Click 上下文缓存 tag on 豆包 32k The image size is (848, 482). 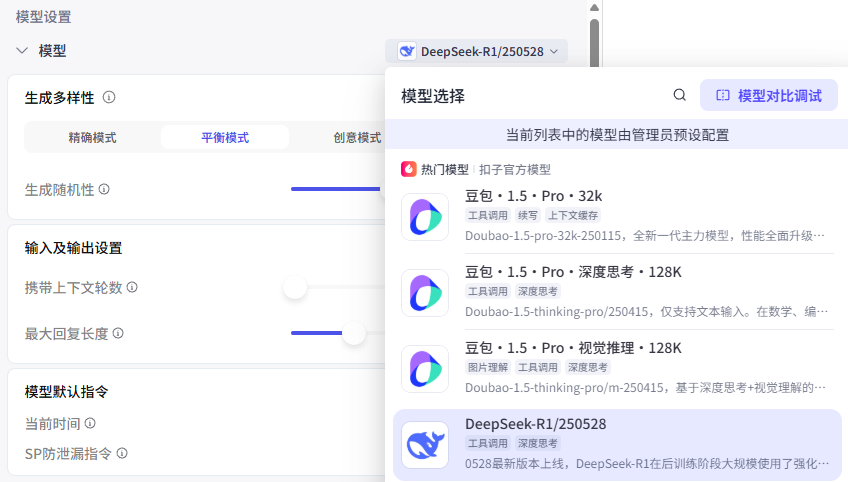(x=573, y=215)
